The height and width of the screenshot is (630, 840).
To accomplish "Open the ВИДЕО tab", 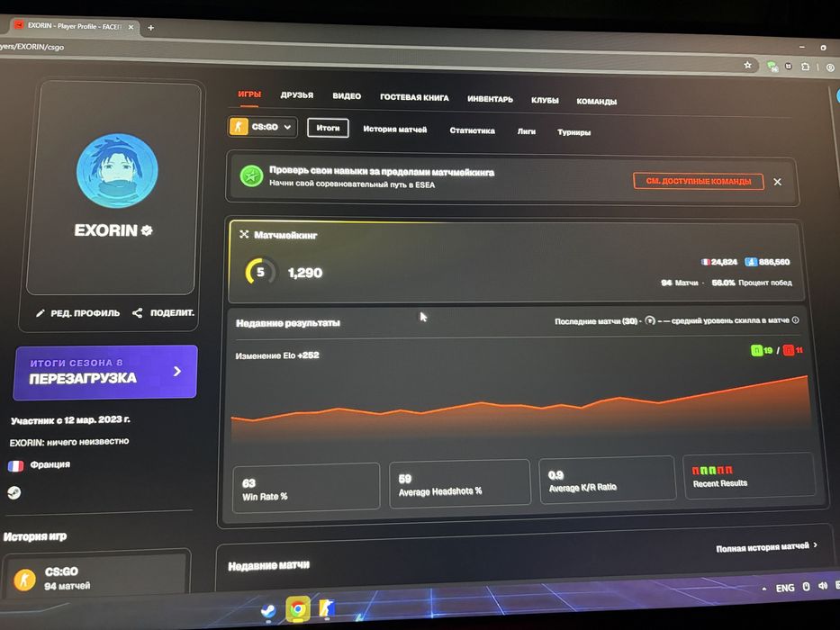I will [x=347, y=96].
